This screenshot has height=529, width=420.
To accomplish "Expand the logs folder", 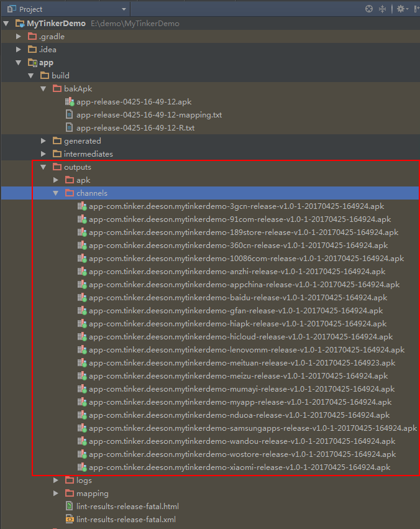I will click(56, 480).
